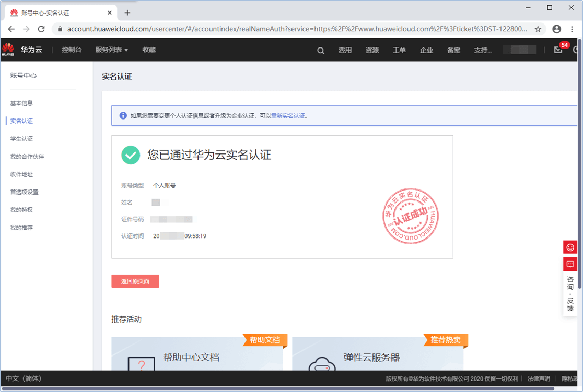This screenshot has width=583, height=392.
Task: Click the 返回原页面 button
Action: [x=135, y=281]
